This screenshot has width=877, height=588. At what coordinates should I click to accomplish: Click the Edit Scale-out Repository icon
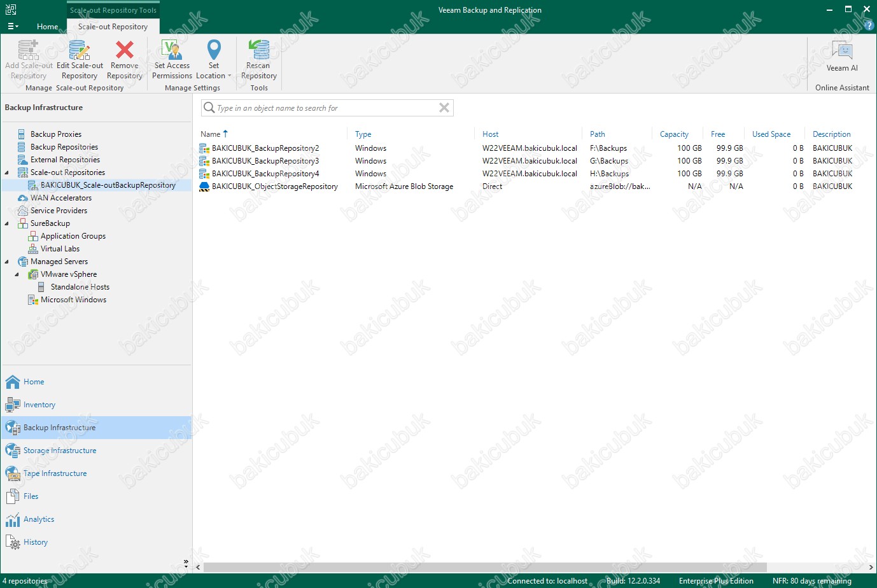[x=80, y=50]
